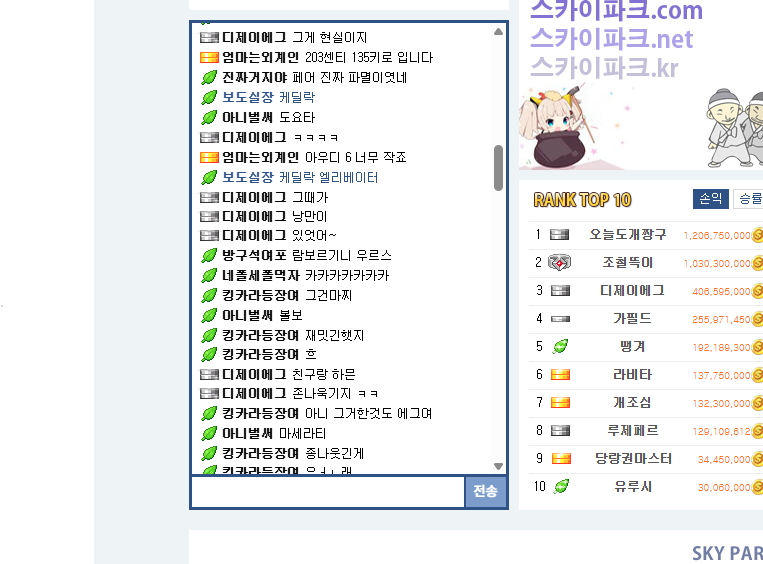
Task: Click the chat scrollbar thumb
Action: pyautogui.click(x=498, y=168)
